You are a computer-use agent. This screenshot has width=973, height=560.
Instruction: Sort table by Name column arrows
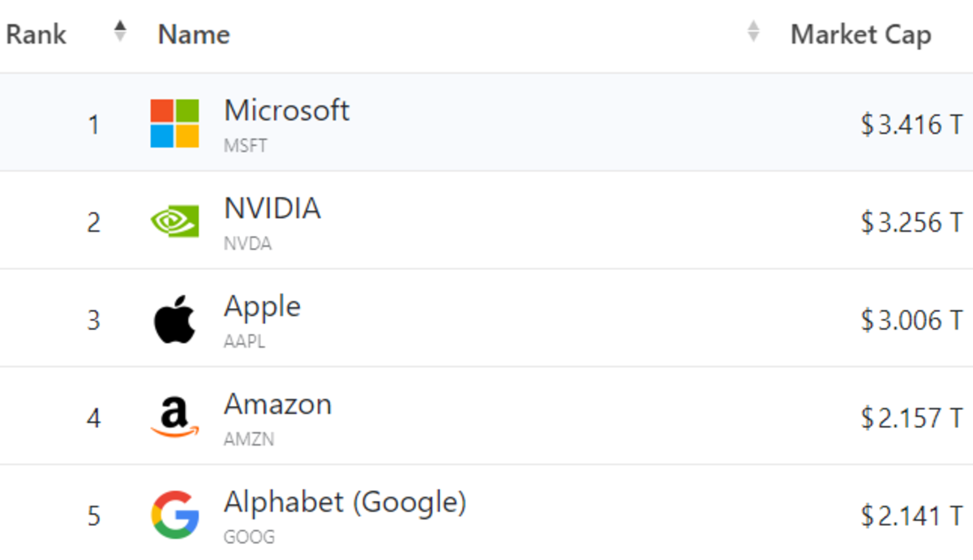pos(753,32)
